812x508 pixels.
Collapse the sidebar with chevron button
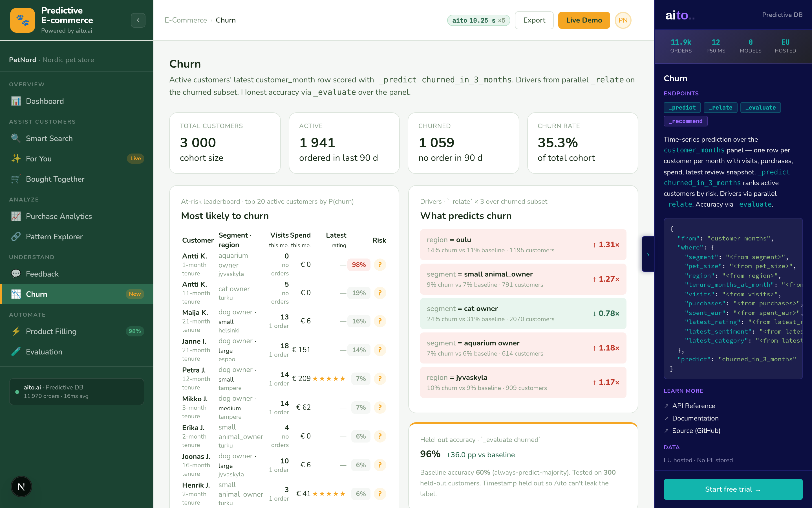point(138,20)
